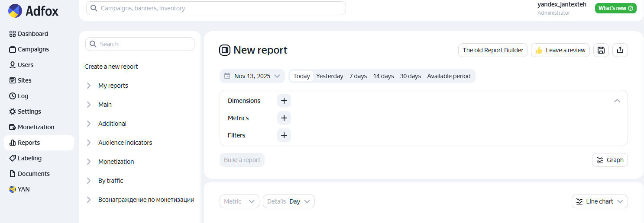Switch period to 7 days
The image size is (644, 223).
(x=358, y=76)
